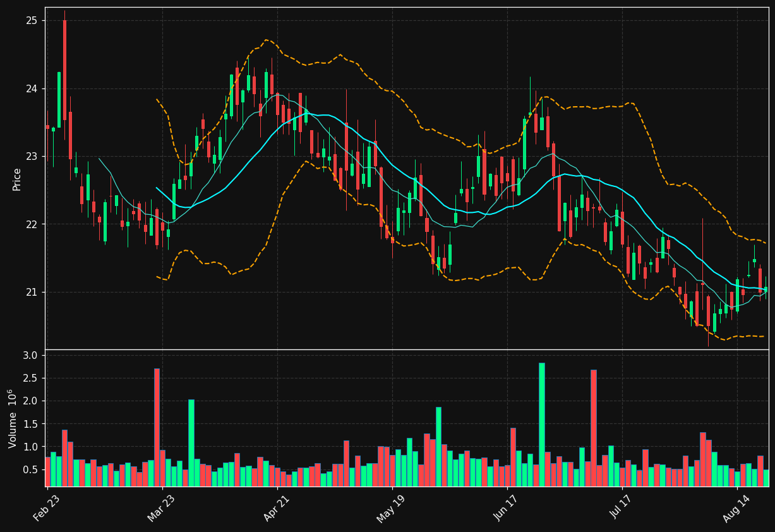Click the "May 19" date label
Viewport: 775px width, 532px height.
(391, 509)
